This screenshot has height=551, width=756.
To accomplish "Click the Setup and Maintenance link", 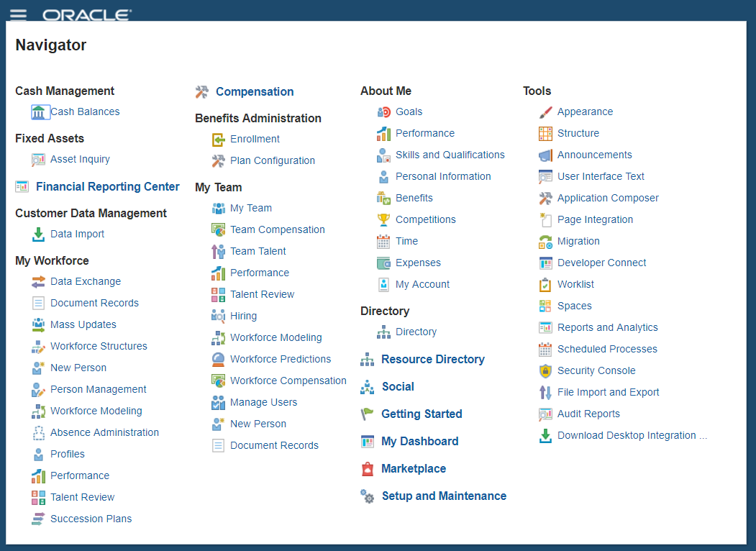I will point(444,496).
